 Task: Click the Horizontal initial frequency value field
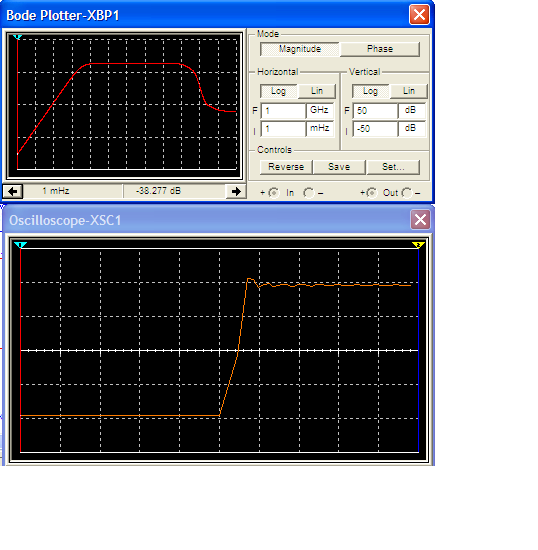(283, 129)
